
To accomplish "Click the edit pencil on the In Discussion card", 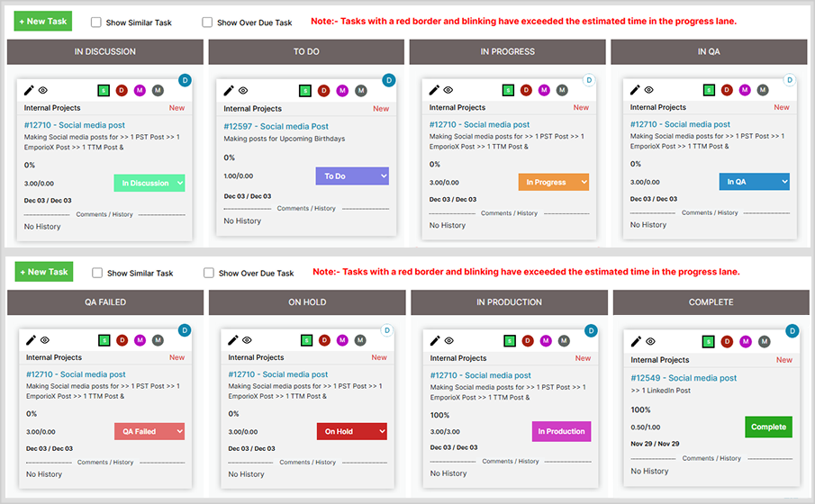I will 29,90.
